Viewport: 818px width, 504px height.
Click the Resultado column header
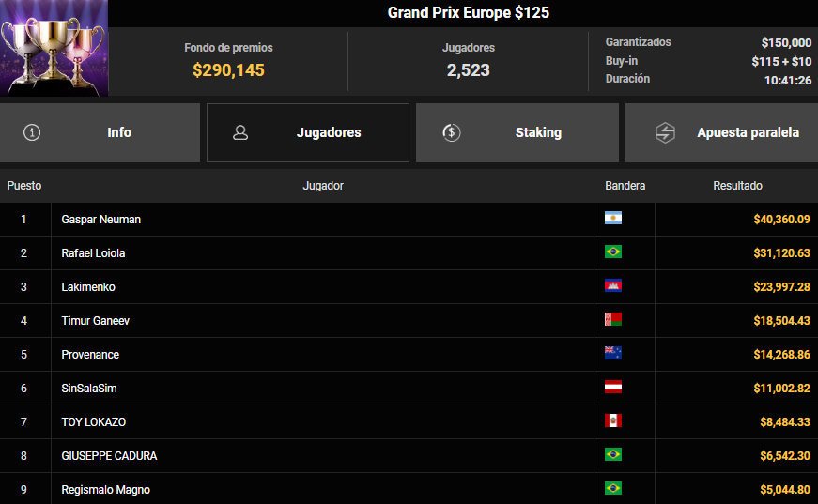tap(737, 186)
